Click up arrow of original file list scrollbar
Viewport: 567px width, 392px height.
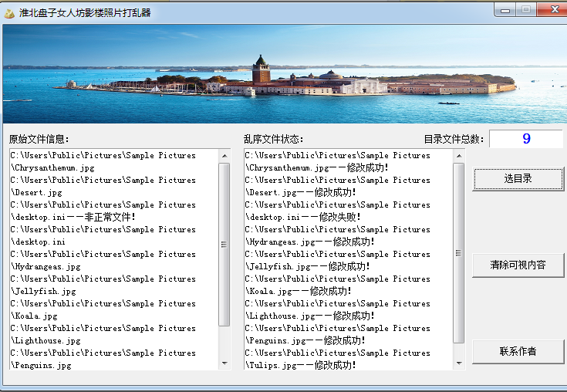coord(224,156)
